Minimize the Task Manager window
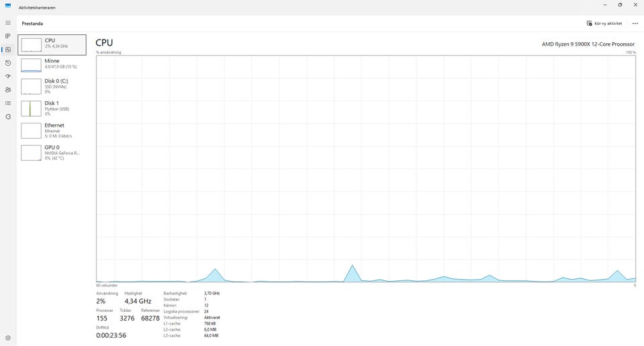This screenshot has width=644, height=346. pos(605,5)
